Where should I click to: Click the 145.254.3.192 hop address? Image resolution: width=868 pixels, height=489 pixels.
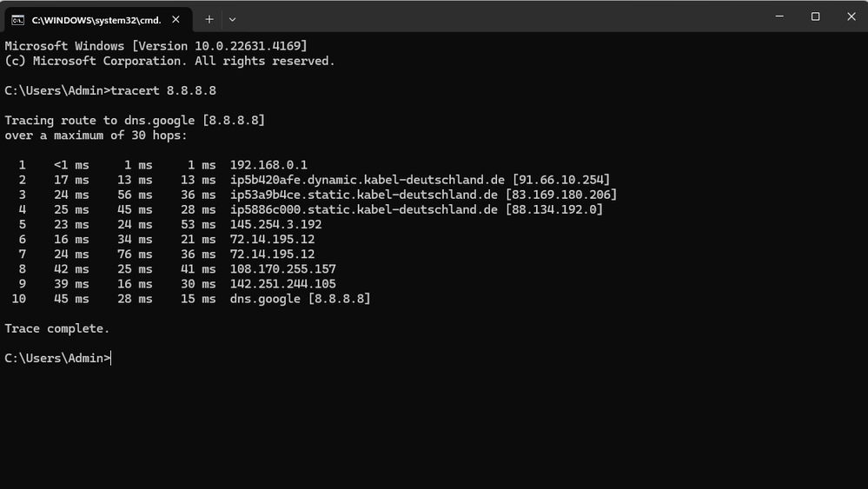275,224
